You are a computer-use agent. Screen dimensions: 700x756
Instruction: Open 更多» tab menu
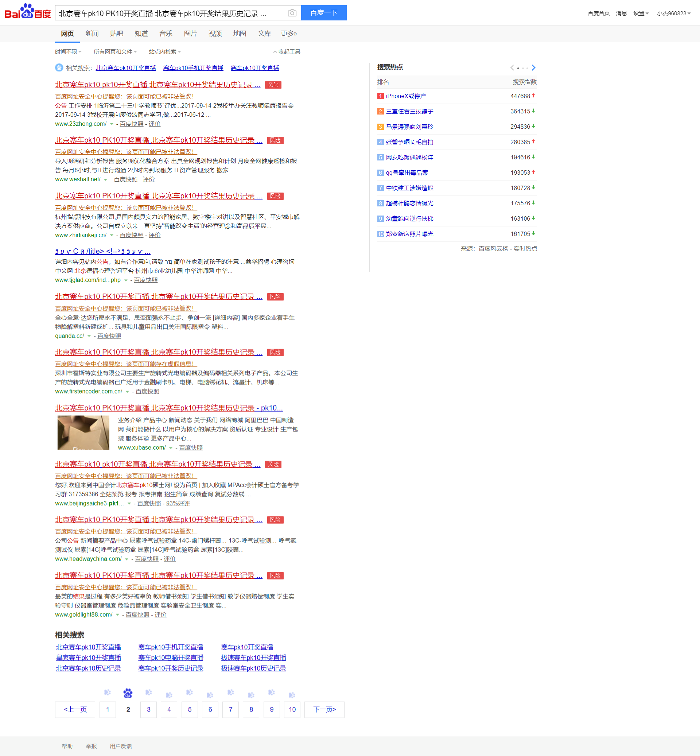pos(289,33)
